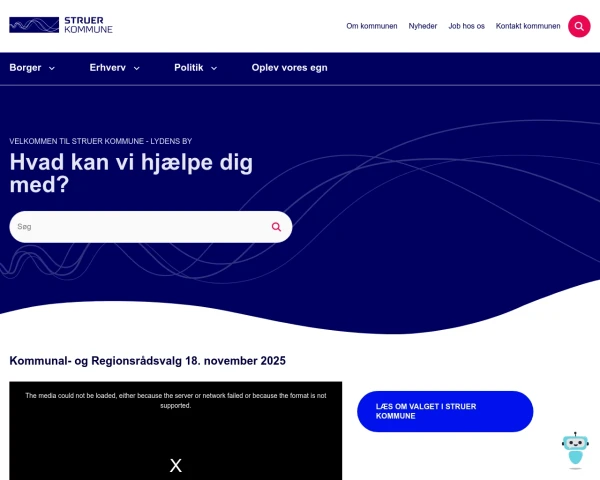Click the Hvad kan vi hjælpe dig med heading
Image resolution: width=600 pixels, height=480 pixels.
coord(131,173)
